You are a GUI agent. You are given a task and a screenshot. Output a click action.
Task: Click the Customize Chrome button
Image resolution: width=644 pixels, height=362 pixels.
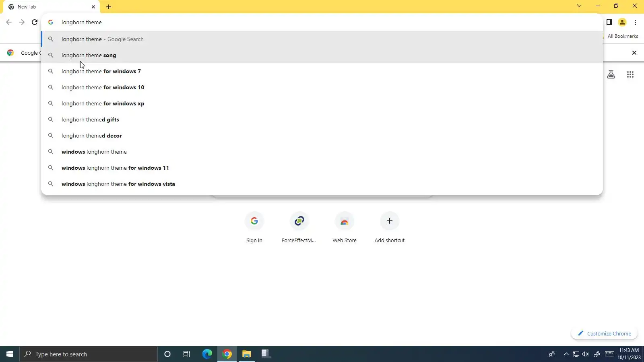tap(604, 333)
